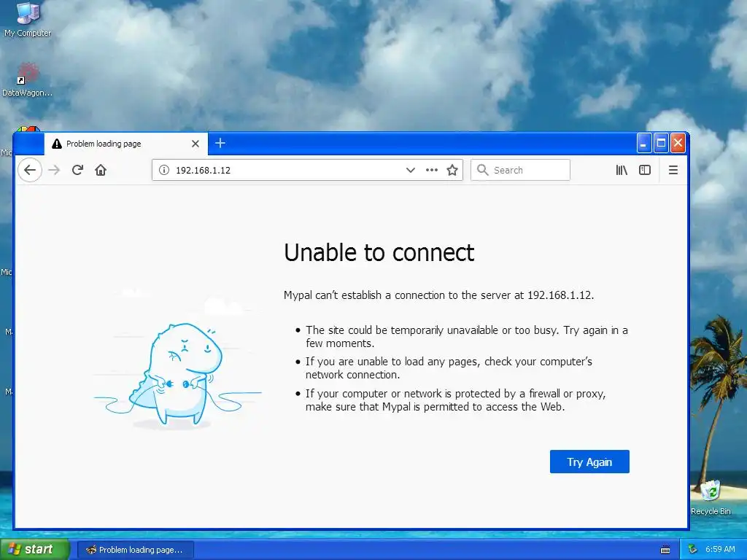Click the 6:59 AM system clock
This screenshot has width=747, height=560.
[x=720, y=550]
